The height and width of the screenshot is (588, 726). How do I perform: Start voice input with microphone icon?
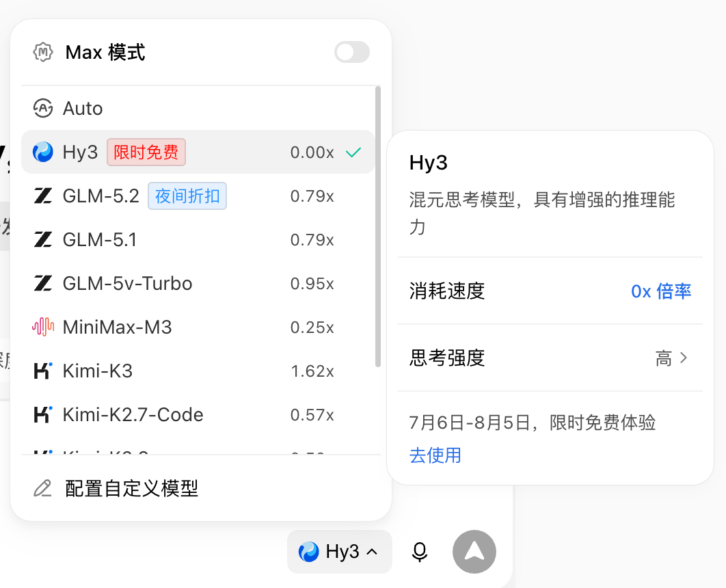pyautogui.click(x=420, y=552)
